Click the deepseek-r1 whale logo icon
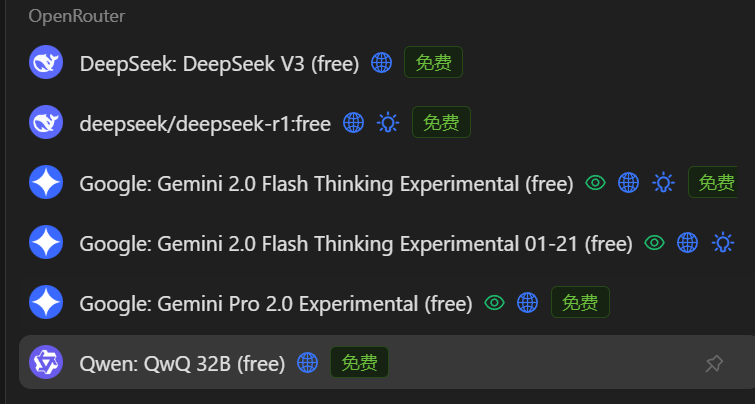Viewport: 755px width, 404px height. [x=46, y=122]
